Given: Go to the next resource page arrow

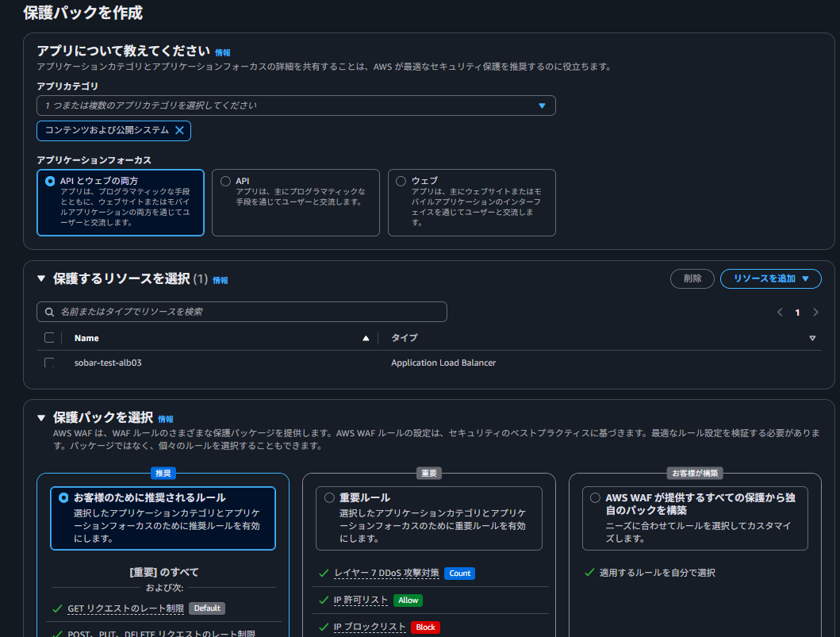Looking at the screenshot, I should click(816, 313).
